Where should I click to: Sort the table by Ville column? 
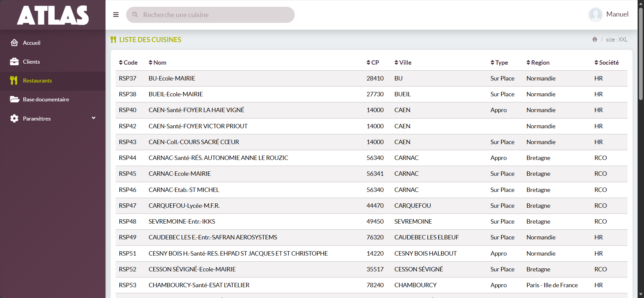tap(403, 63)
